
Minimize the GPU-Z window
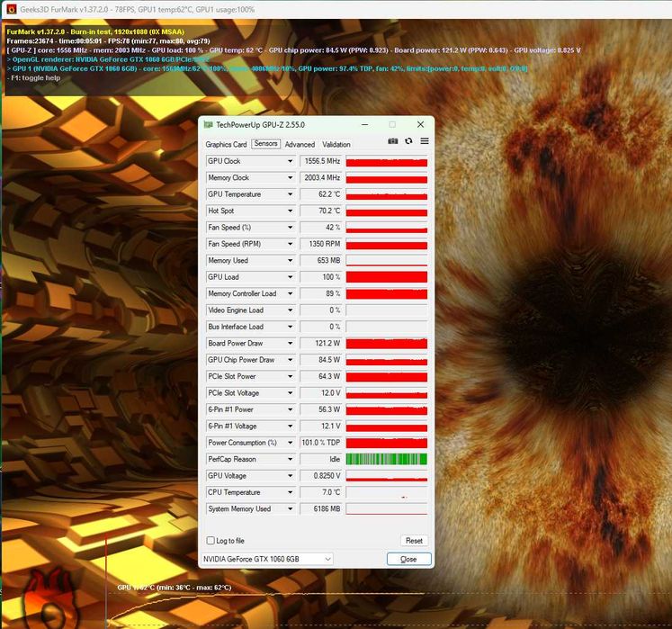tap(364, 124)
